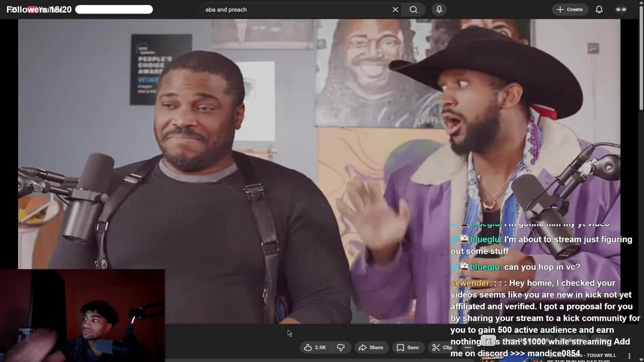Clear the search query with X
This screenshot has width=644, height=362.
[x=395, y=10]
